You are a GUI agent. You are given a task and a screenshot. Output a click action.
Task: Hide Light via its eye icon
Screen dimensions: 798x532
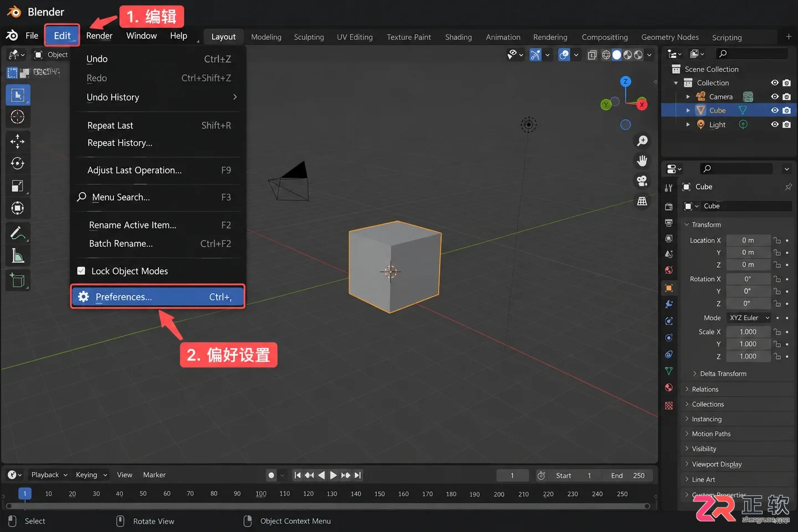[x=775, y=125]
